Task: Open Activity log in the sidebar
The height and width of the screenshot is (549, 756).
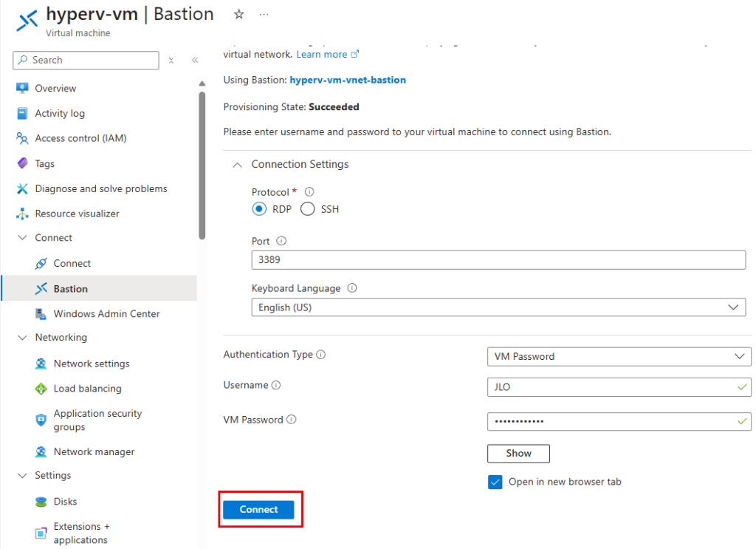Action: click(x=59, y=113)
